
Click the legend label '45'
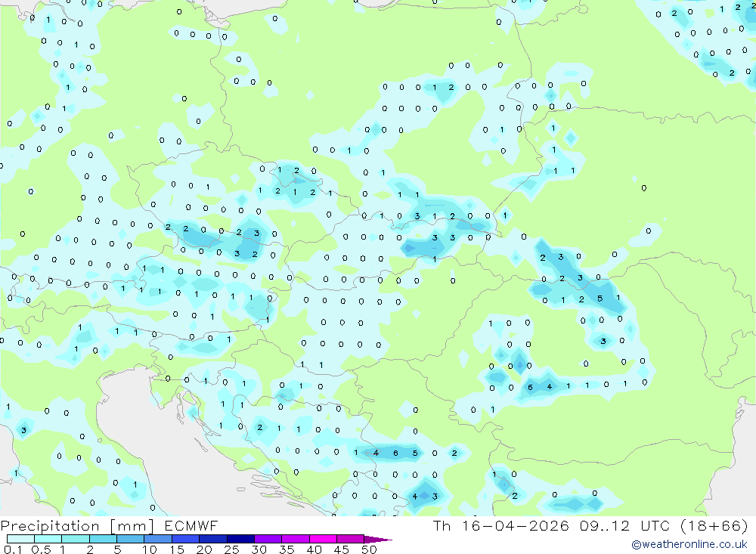[342, 549]
